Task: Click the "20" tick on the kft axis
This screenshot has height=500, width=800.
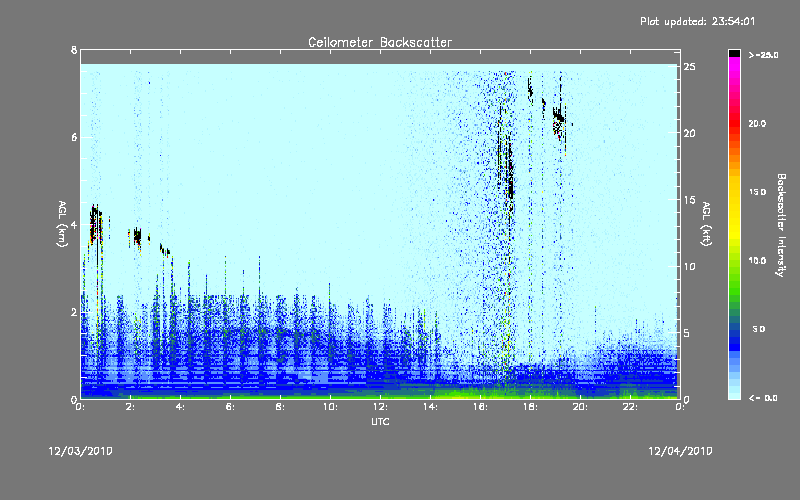Action: click(x=689, y=133)
